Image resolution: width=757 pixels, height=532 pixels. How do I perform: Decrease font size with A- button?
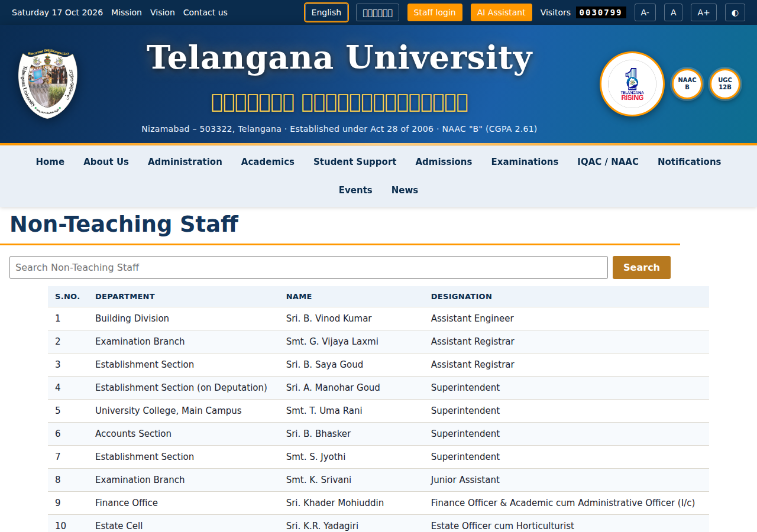coord(645,12)
